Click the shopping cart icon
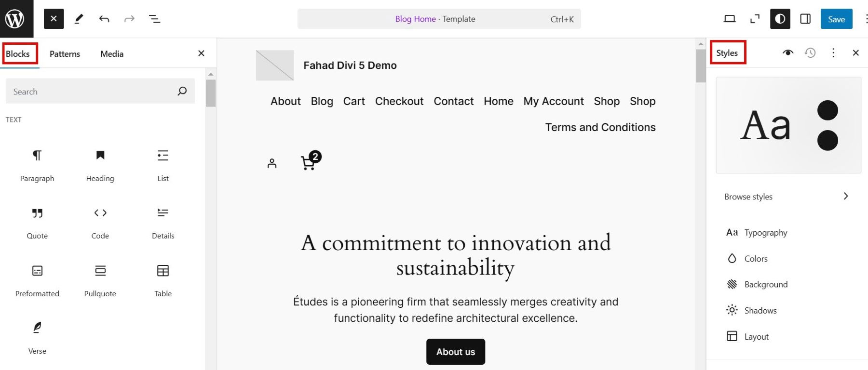The height and width of the screenshot is (370, 868). 309,162
